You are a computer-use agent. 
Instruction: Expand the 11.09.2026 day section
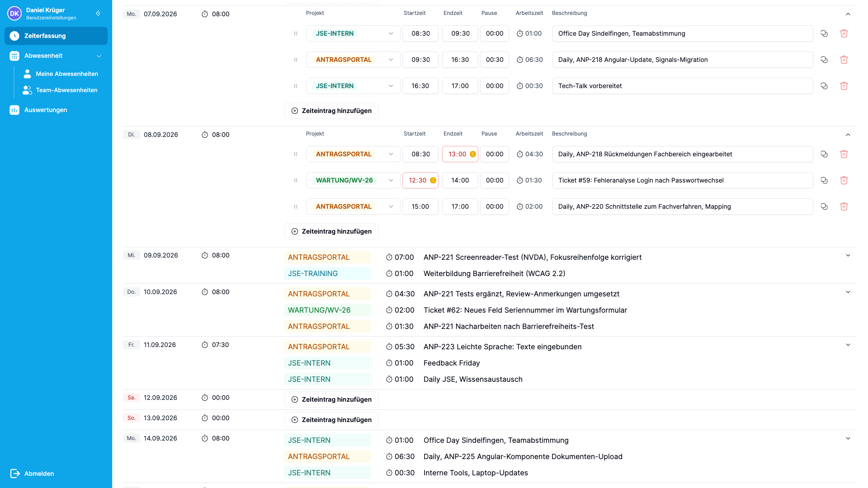pyautogui.click(x=848, y=345)
